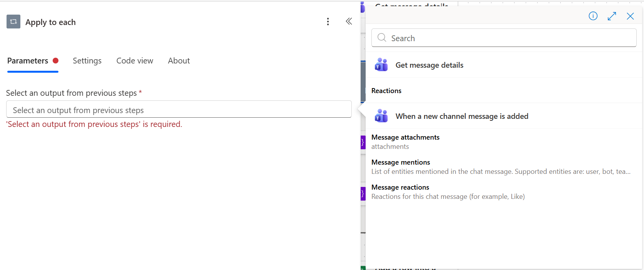Open the Settings tab
Screen dimensions: 644x270
click(x=87, y=61)
